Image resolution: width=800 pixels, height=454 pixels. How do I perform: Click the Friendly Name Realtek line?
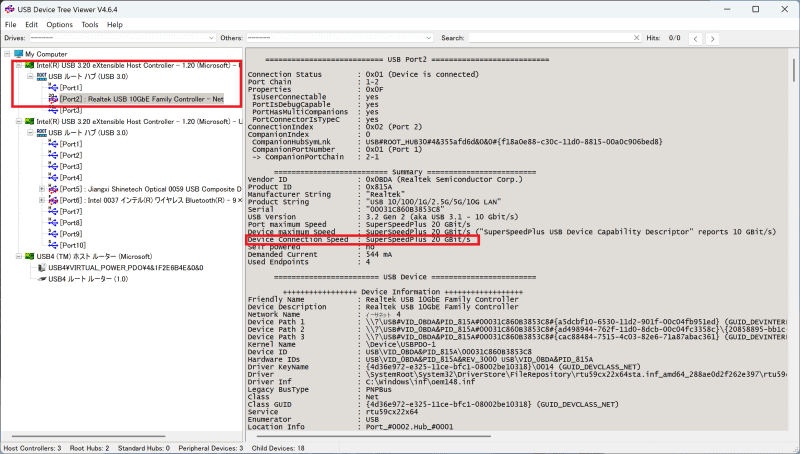click(383, 299)
